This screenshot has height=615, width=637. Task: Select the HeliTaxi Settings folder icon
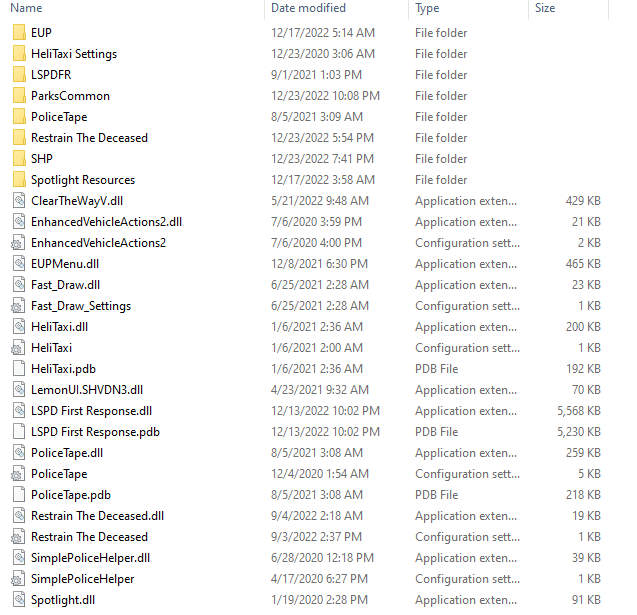click(x=19, y=54)
